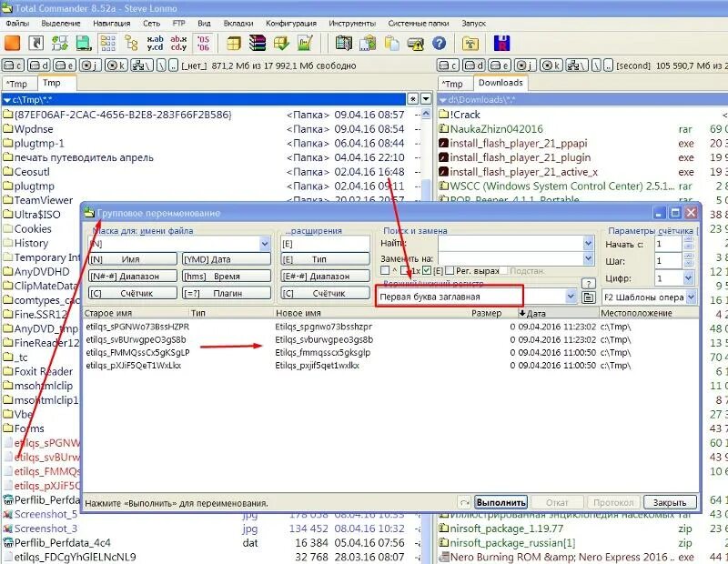Click the Шаг spinner arrows
This screenshot has width=728, height=564.
click(689, 260)
